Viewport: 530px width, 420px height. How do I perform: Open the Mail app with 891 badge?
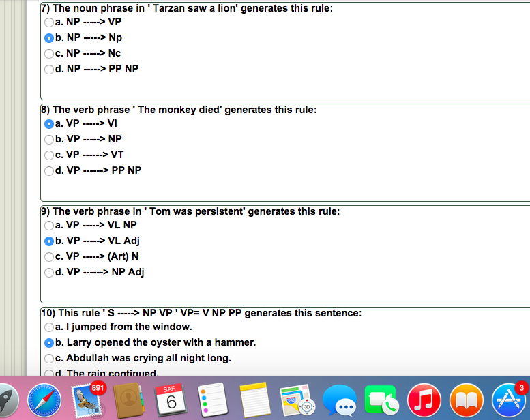coord(87,399)
